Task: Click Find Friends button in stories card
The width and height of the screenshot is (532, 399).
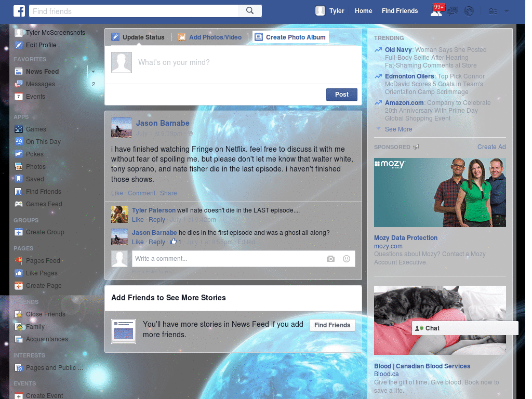Action: 332,325
